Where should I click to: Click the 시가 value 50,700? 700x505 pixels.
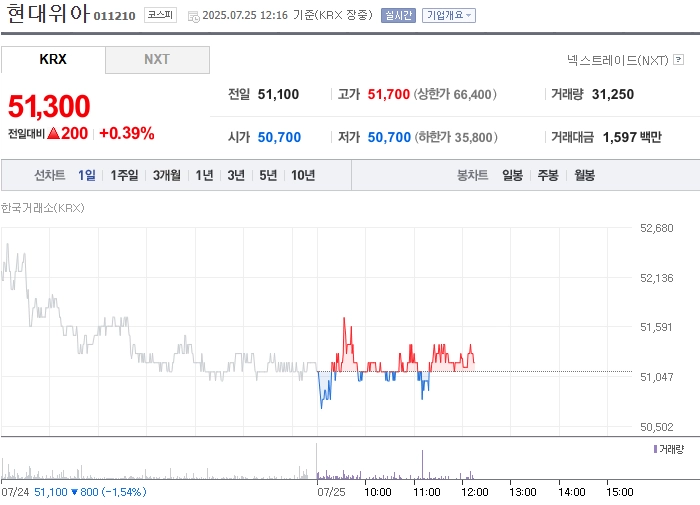coord(279,137)
